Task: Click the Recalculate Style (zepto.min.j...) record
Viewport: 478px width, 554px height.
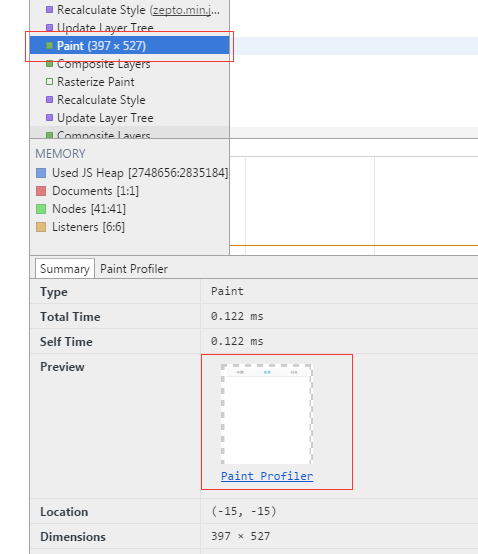Action: [129, 10]
